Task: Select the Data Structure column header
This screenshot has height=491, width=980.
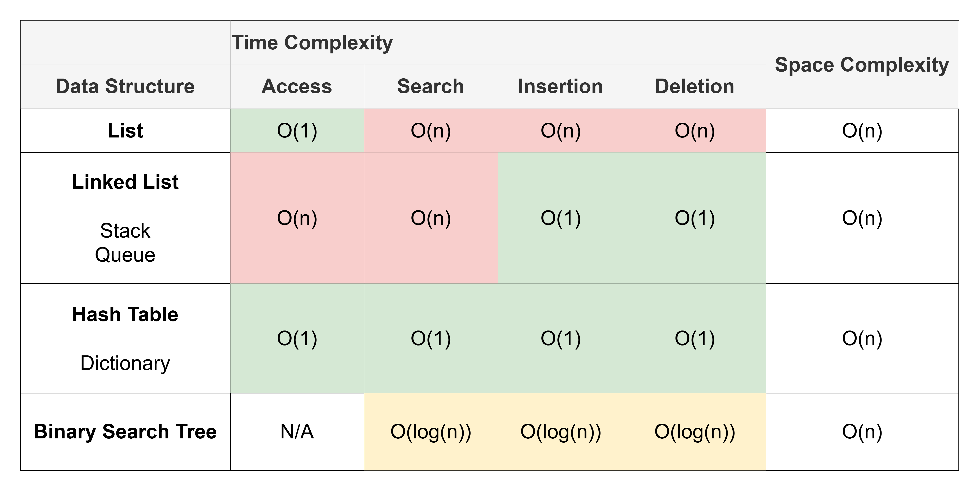Action: tap(125, 86)
